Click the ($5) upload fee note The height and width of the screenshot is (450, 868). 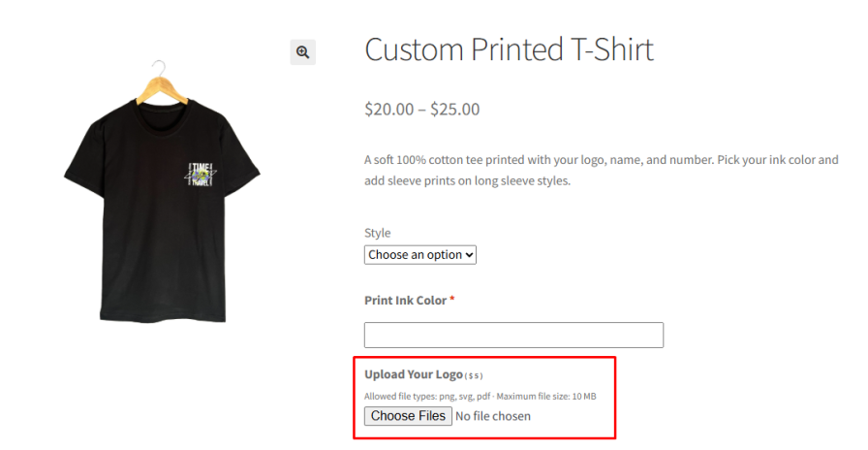point(474,375)
